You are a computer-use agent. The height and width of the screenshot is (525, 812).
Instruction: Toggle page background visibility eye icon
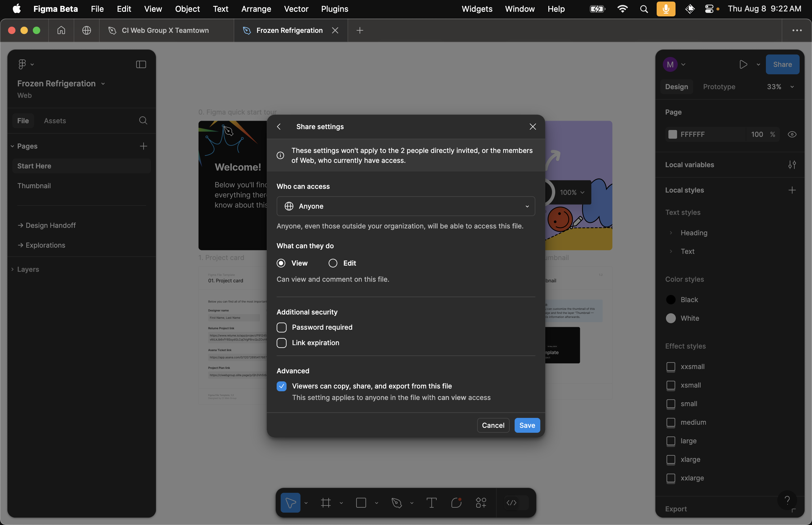[x=792, y=134]
